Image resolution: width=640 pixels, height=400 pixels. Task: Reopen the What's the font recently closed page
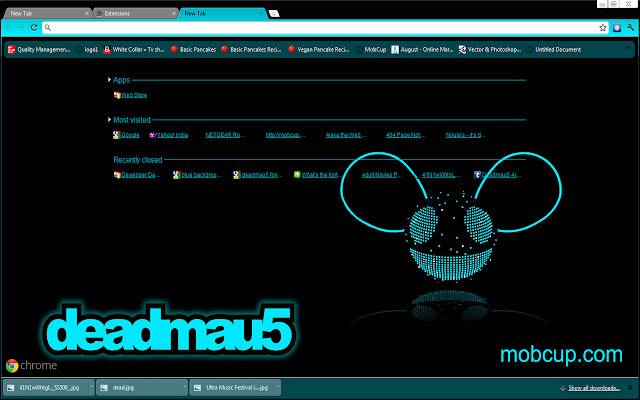click(320, 175)
